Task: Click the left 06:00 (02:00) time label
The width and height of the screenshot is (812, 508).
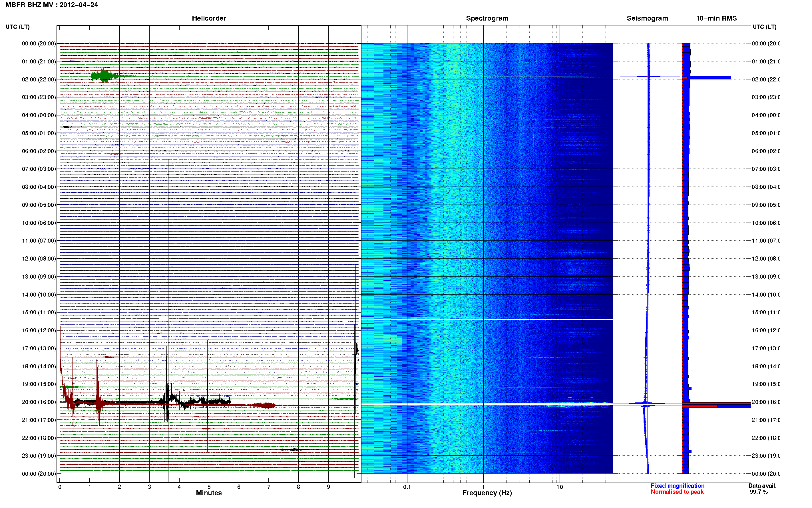Action: (x=39, y=151)
